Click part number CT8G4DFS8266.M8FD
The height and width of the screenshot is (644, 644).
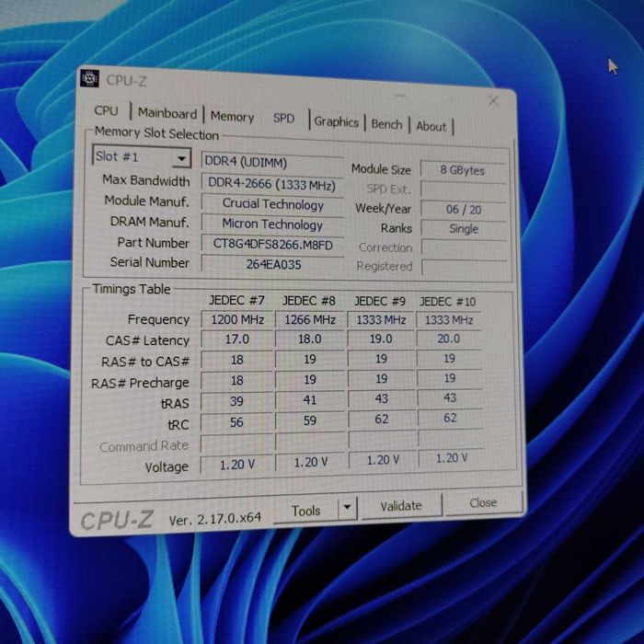coord(272,244)
